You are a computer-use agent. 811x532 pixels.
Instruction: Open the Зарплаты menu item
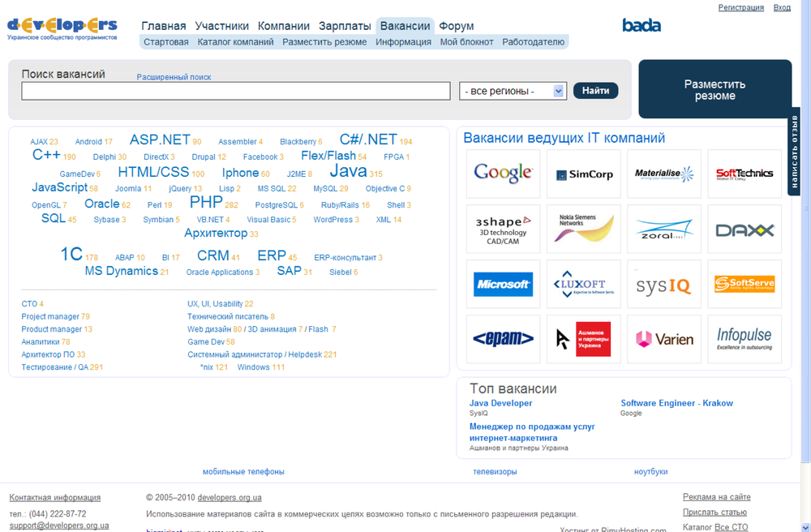[345, 26]
